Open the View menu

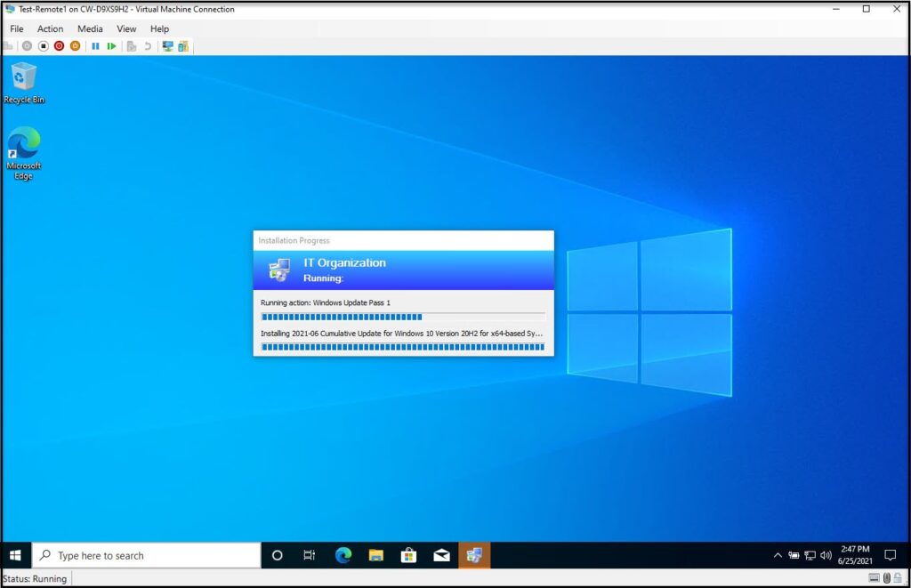pos(126,28)
